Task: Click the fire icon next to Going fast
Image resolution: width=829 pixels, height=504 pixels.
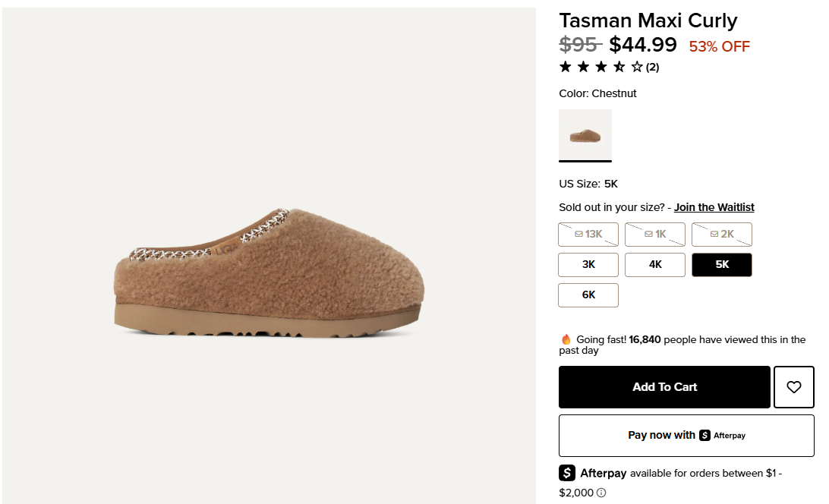Action: pos(566,339)
